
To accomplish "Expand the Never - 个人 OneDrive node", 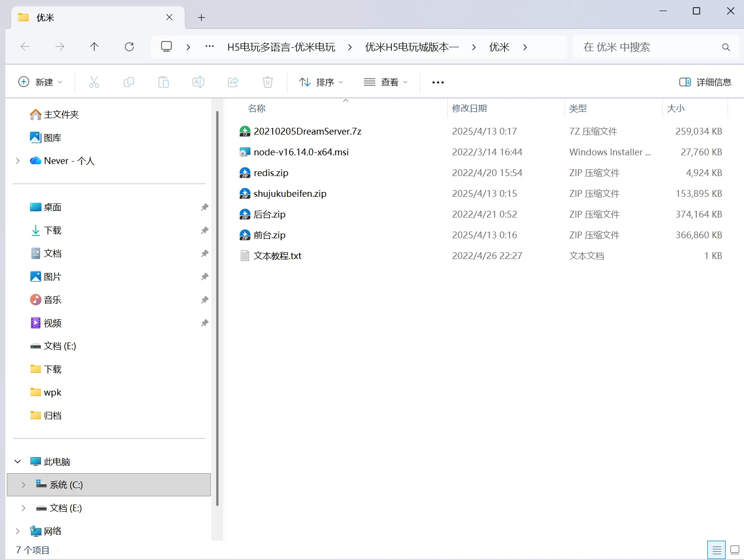I will (x=18, y=161).
